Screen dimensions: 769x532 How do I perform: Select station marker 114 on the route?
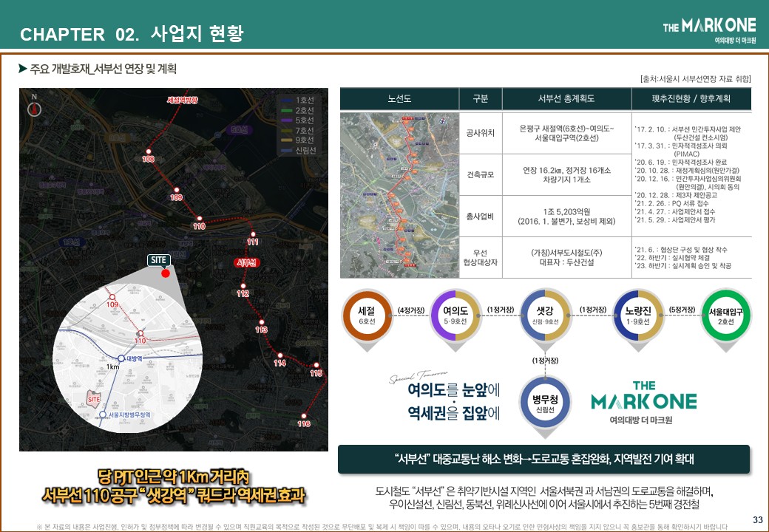280,355
